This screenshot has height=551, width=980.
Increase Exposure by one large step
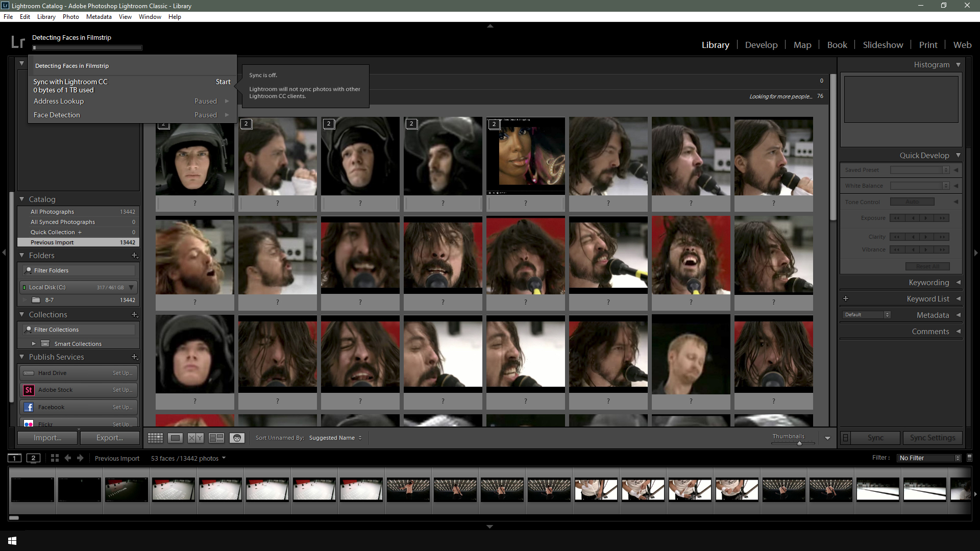pos(942,218)
